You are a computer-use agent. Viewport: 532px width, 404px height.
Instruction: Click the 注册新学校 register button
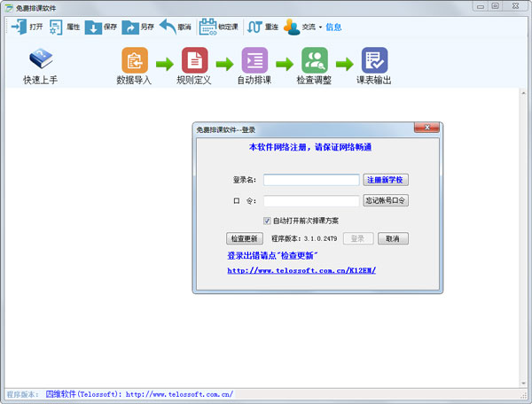pos(386,180)
